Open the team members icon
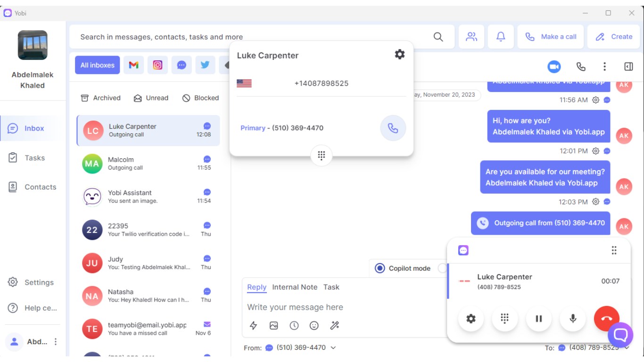Screen dimensions: 644x362 (x=471, y=37)
